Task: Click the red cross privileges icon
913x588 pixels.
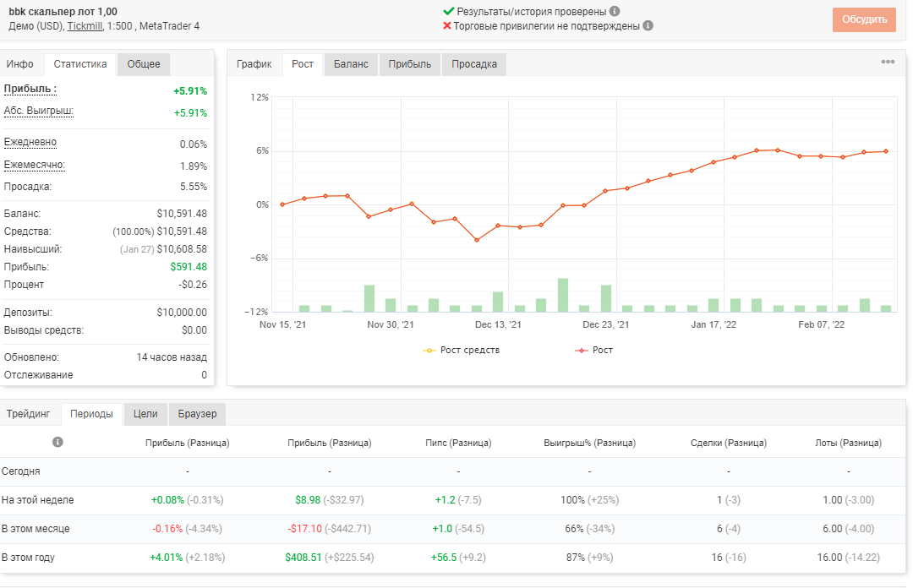Action: point(447,25)
